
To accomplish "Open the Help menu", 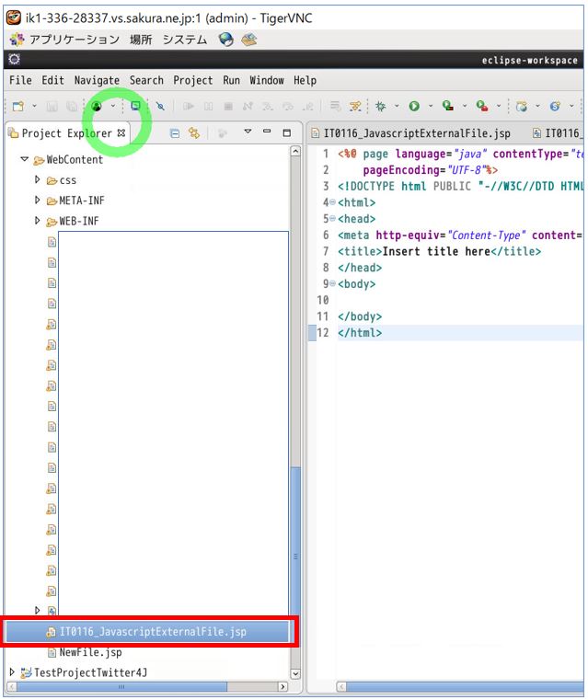I will click(x=305, y=80).
